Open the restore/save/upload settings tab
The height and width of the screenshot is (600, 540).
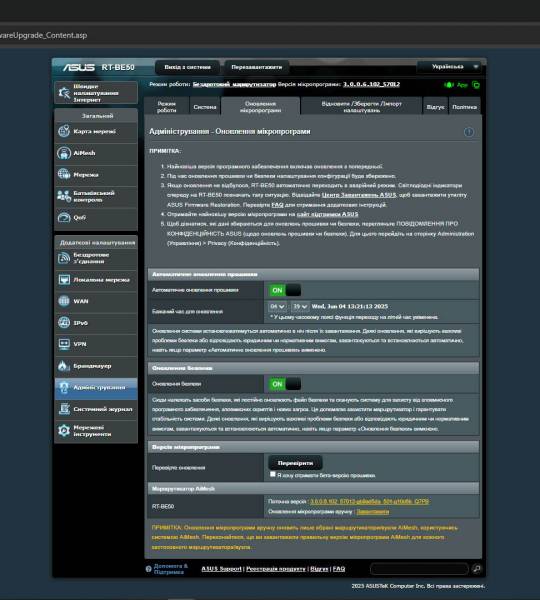(x=361, y=107)
